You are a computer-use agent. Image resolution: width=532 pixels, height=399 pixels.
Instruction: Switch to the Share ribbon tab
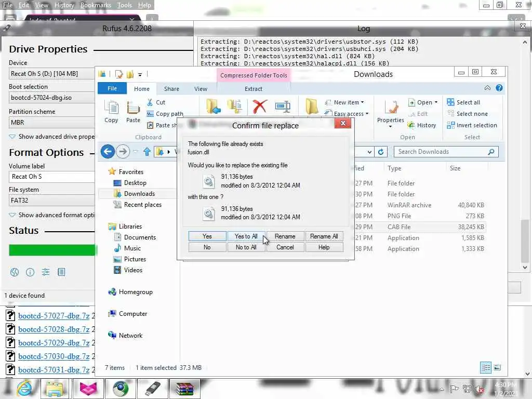tap(171, 88)
